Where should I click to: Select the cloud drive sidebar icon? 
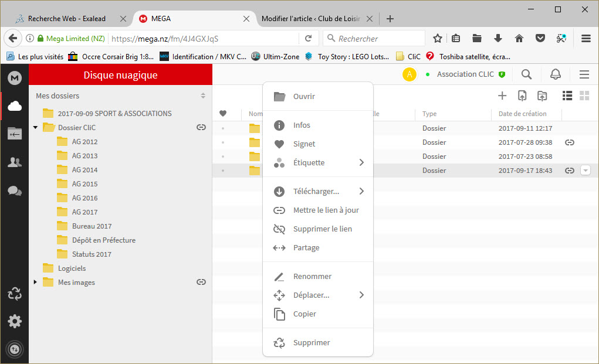click(x=15, y=106)
